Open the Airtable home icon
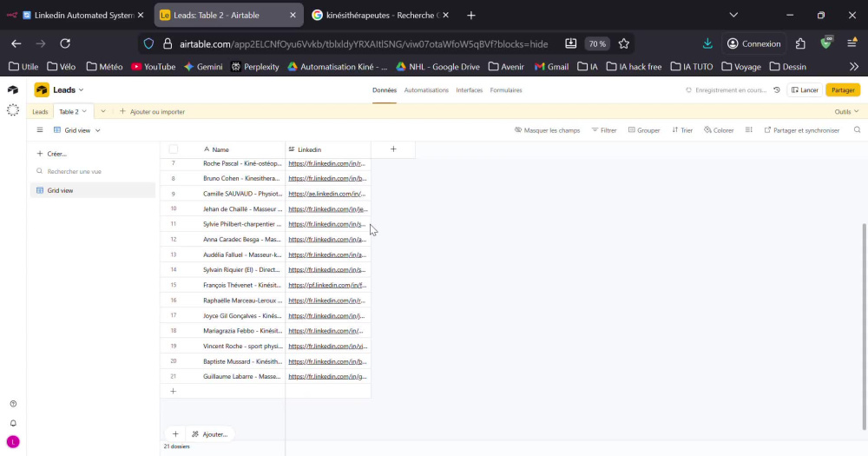868x456 pixels. [13, 89]
